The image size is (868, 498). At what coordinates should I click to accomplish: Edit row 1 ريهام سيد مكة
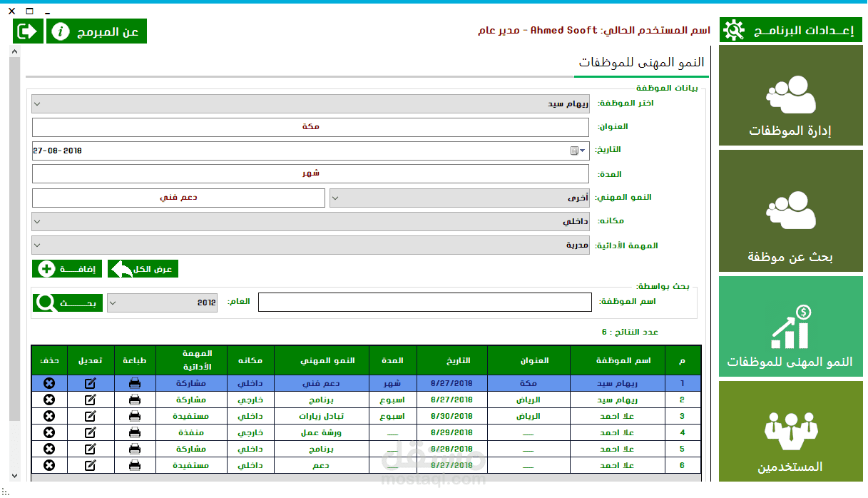click(91, 383)
